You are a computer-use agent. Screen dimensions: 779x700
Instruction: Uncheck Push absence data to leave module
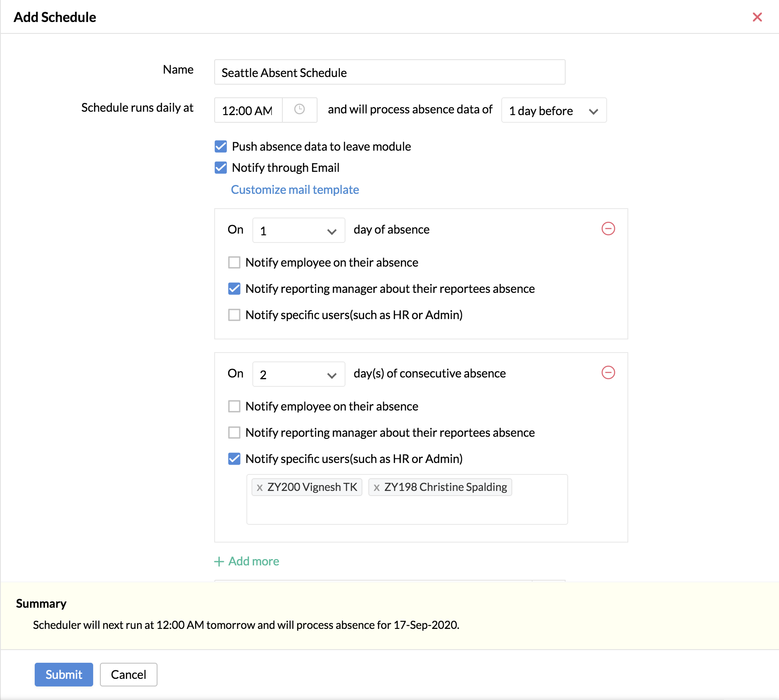coord(221,146)
